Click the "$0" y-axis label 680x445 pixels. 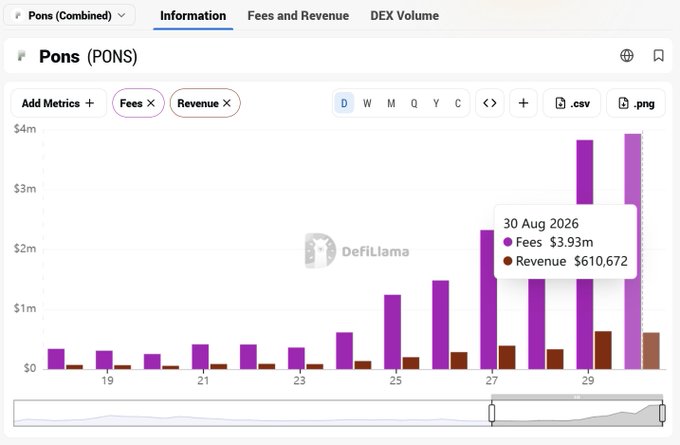coord(29,368)
